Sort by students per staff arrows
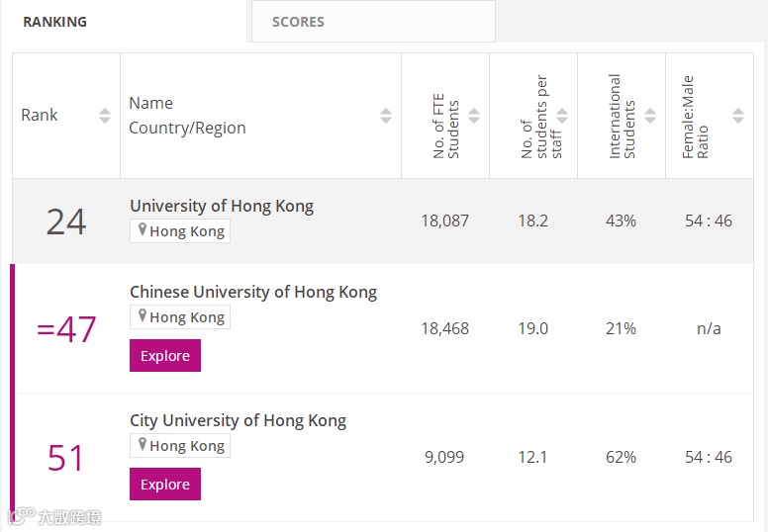Screen dimensions: 768x532 562,116
